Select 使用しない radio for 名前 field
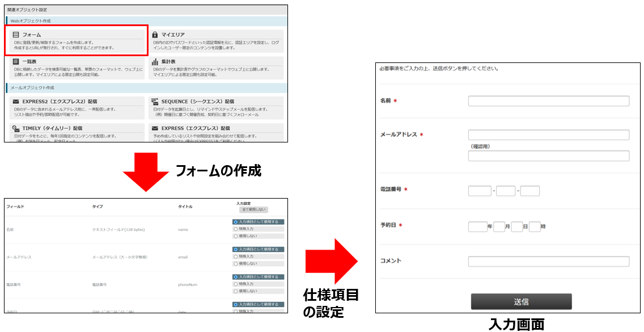The height and width of the screenshot is (332, 644). [236, 236]
